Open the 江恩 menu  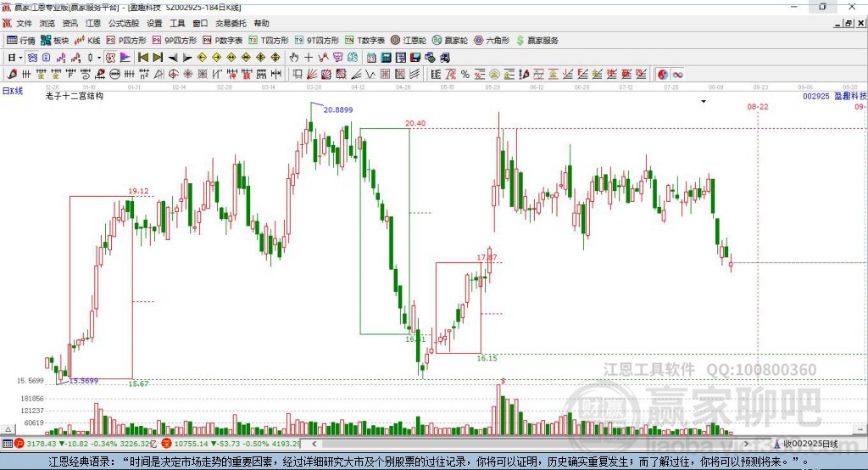pos(93,23)
